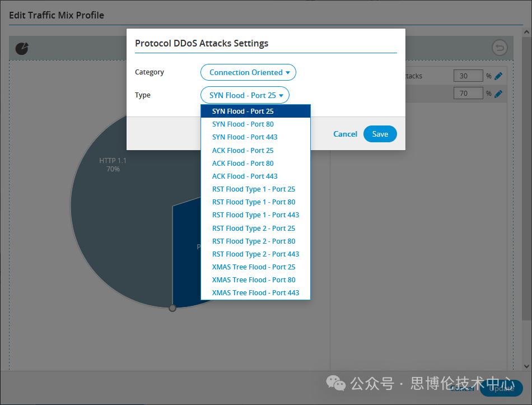The height and width of the screenshot is (405, 532).
Task: Open the Category Connection Oriented dropdown
Action: (248, 72)
